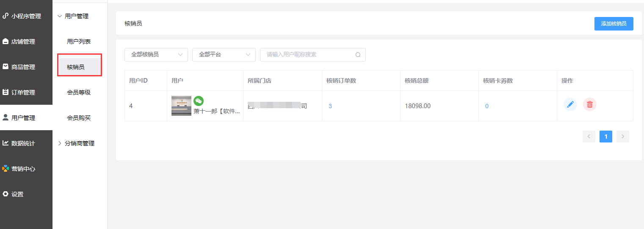Viewport: 644px width, 229px height.
Task: Focus the user nickname search field
Action: click(x=308, y=55)
